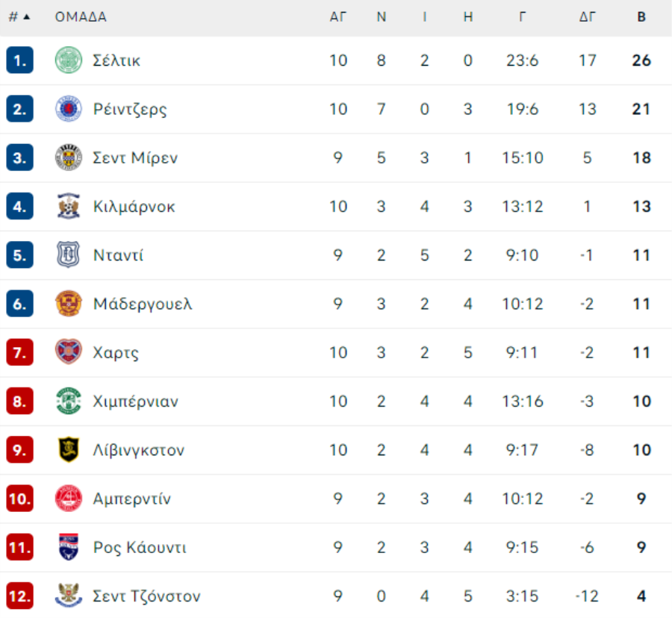This screenshot has width=672, height=618.
Task: Click the Motherwell crest icon
Action: (69, 304)
